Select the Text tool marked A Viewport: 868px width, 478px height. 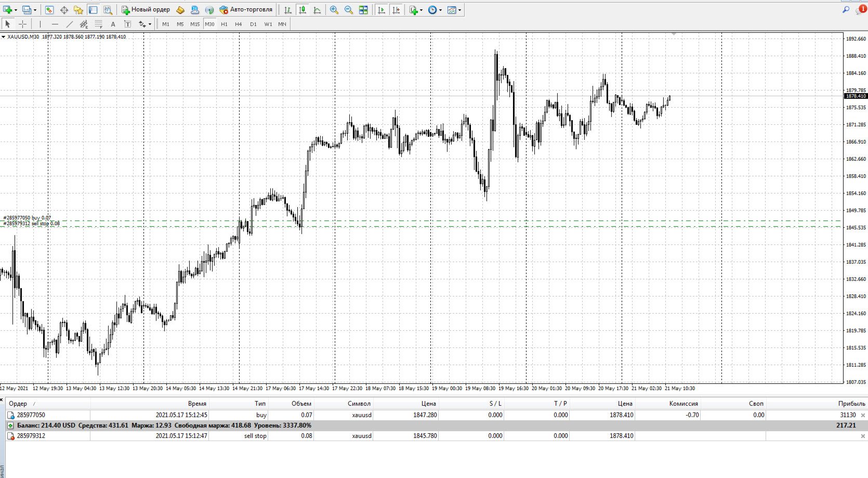[113, 24]
